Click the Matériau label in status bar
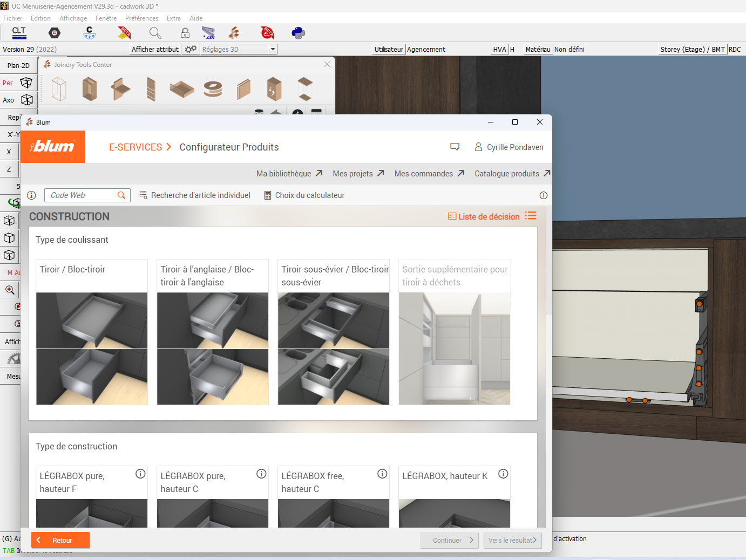Screen dimensions: 746x560 (538, 49)
